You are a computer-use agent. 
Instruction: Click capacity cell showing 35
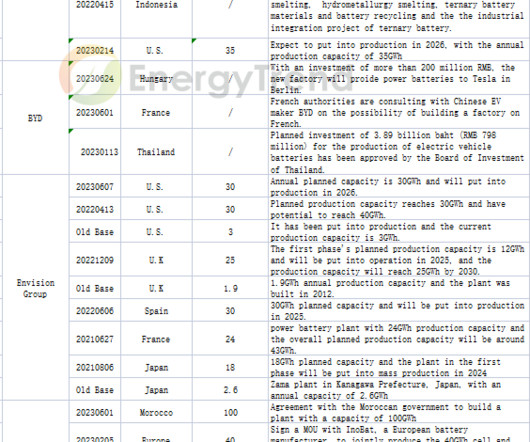(230, 50)
